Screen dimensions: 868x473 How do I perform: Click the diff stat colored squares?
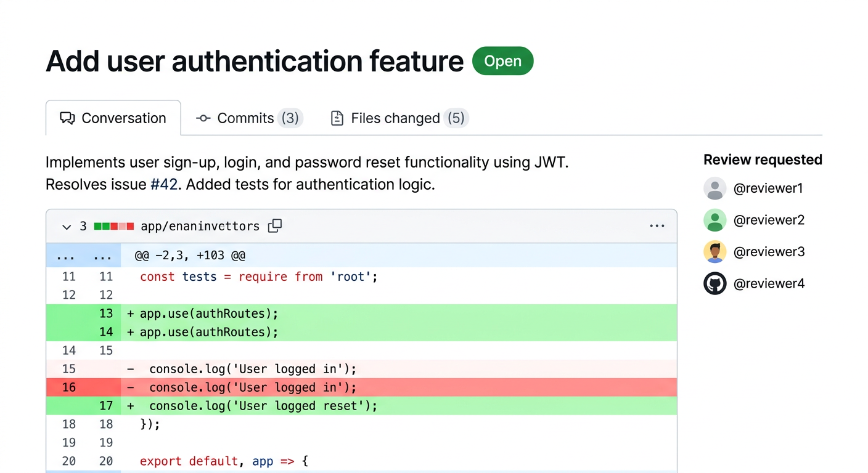pyautogui.click(x=113, y=226)
